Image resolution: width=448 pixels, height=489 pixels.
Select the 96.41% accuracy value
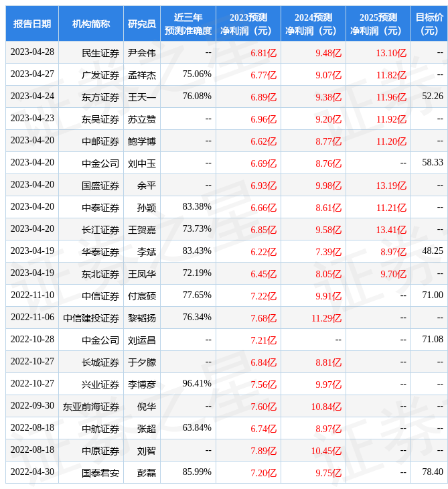coord(197,383)
